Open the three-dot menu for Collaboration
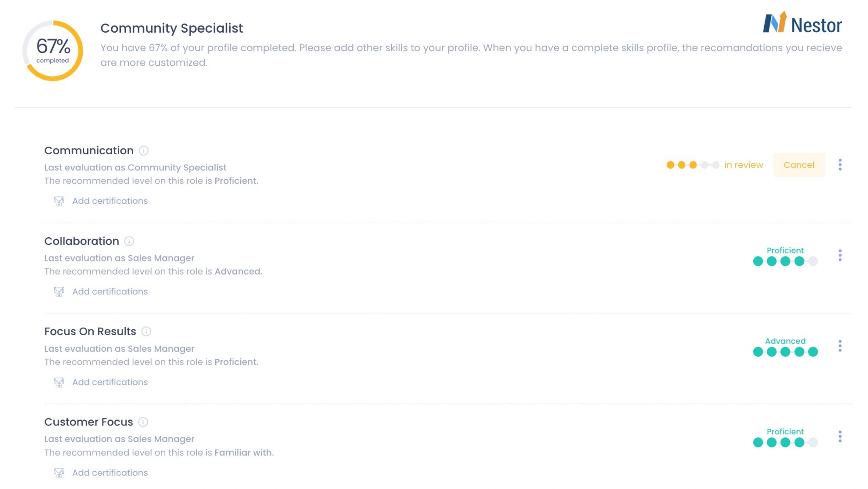868x489 pixels. pyautogui.click(x=840, y=256)
